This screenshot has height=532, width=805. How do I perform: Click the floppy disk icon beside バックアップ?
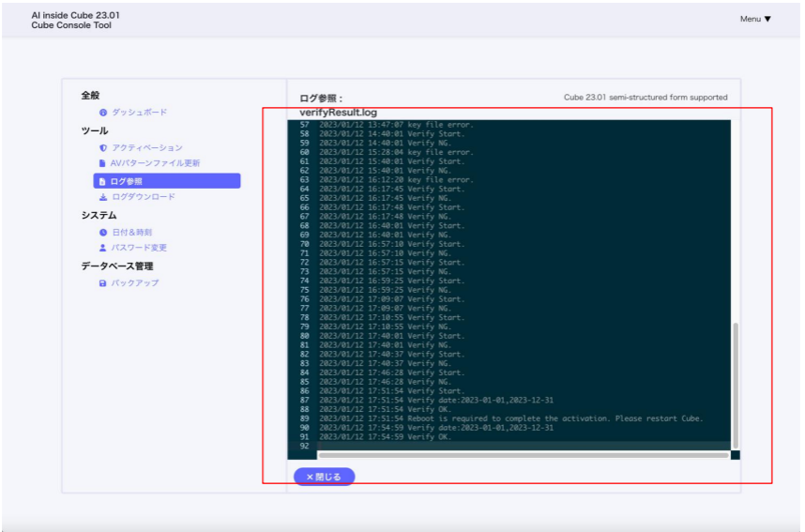click(x=103, y=283)
